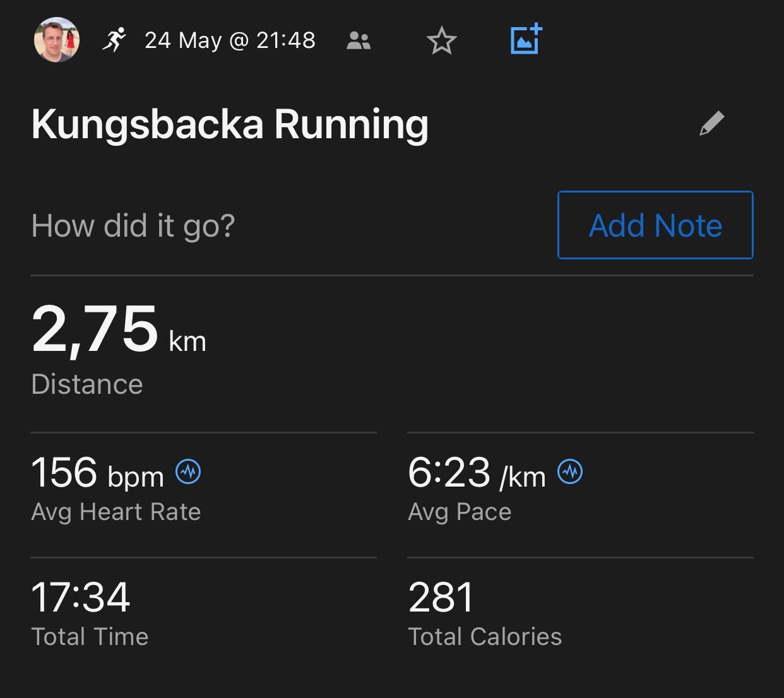Select the 281 total calories stat
Viewport: 784px width, 698px height.
(x=441, y=597)
